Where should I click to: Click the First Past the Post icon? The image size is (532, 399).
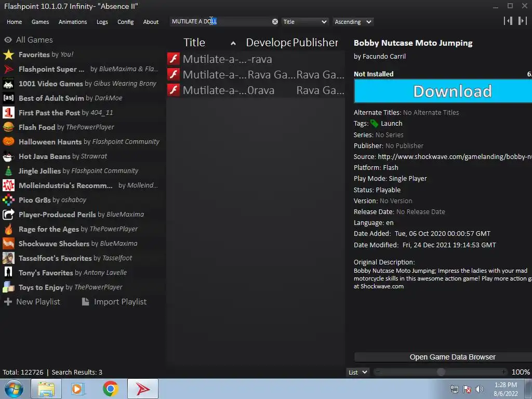[8, 113]
